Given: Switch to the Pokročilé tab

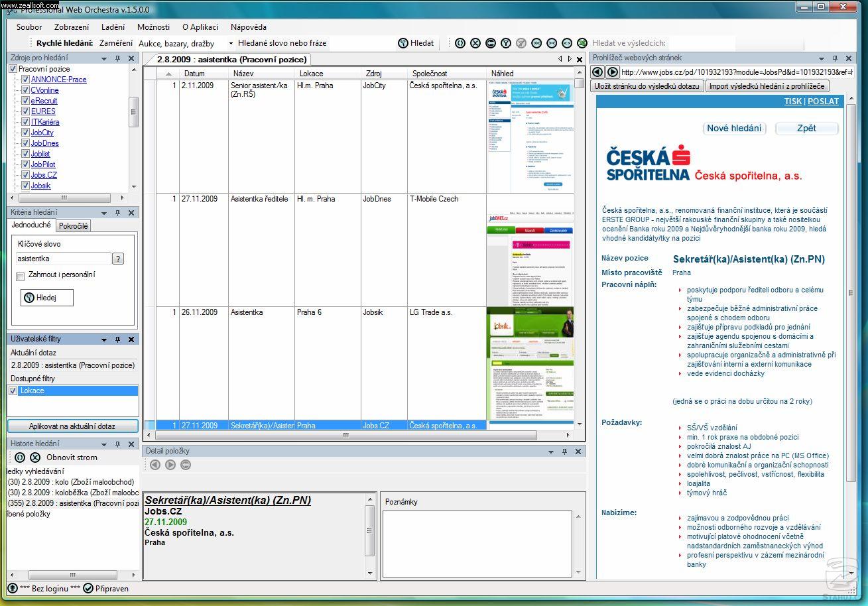Looking at the screenshot, I should (x=73, y=226).
